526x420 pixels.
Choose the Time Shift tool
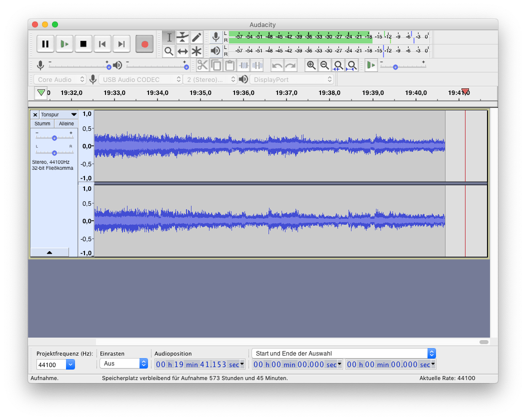(x=182, y=51)
